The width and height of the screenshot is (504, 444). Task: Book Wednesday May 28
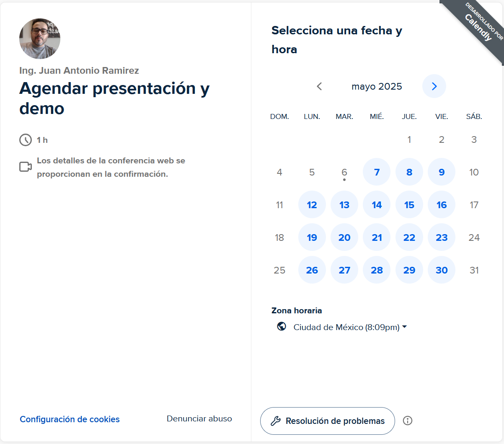click(x=377, y=270)
